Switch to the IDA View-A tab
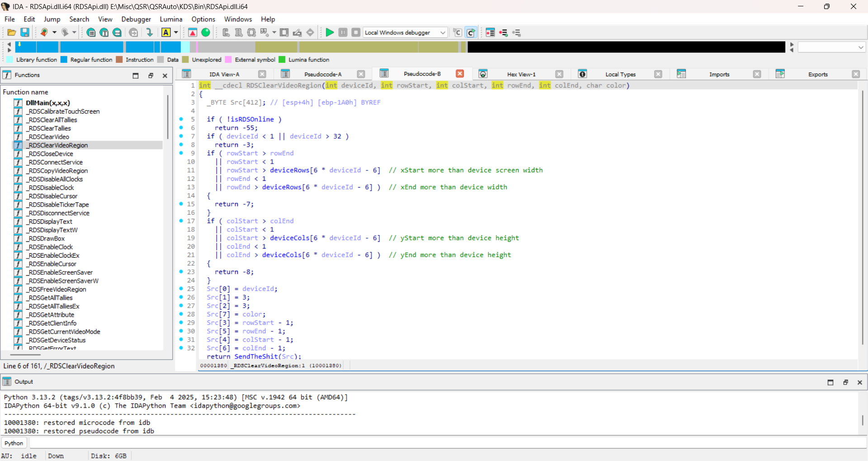868x461 pixels. click(224, 74)
